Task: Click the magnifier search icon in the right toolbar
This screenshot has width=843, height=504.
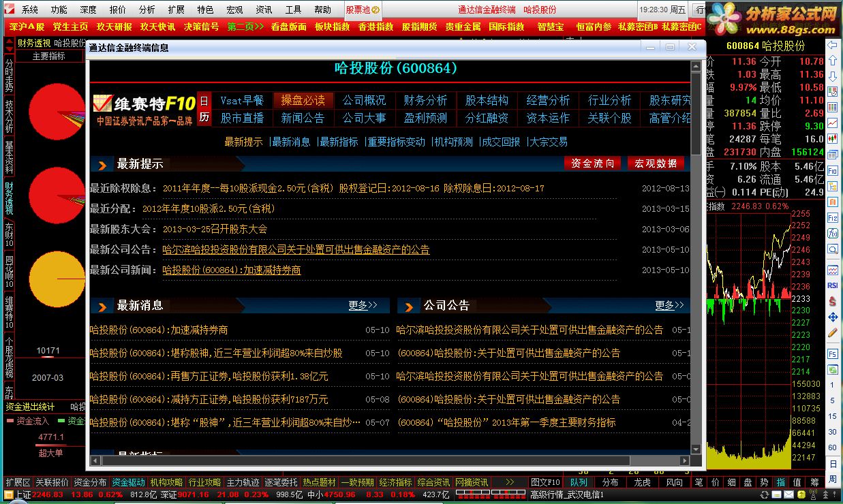Action: (x=832, y=249)
